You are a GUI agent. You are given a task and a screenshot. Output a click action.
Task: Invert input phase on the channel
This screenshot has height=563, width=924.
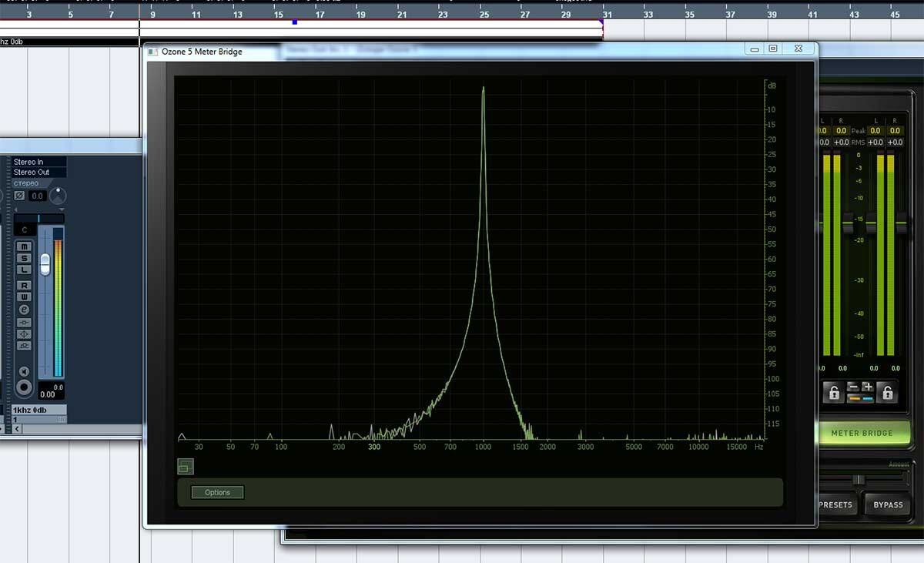(19, 196)
